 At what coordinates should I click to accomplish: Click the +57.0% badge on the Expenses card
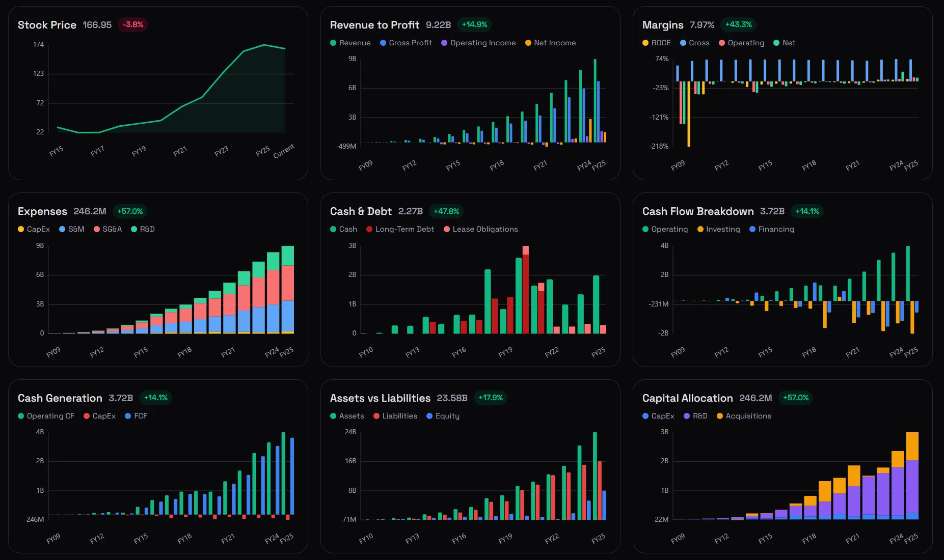pos(130,211)
